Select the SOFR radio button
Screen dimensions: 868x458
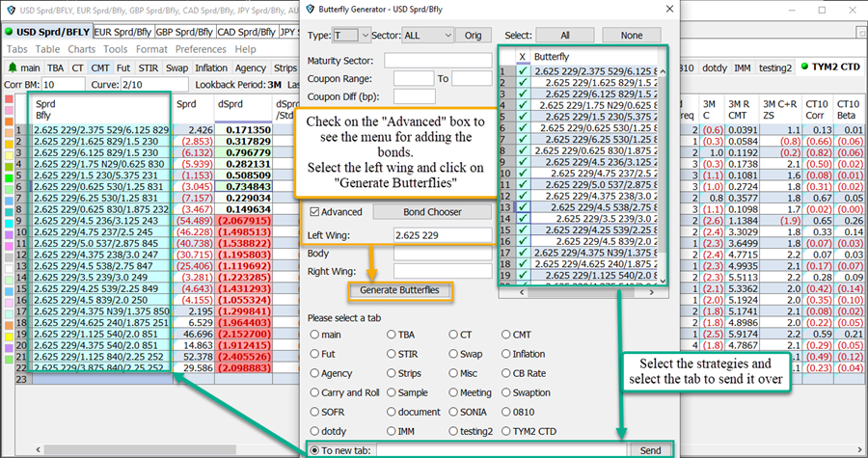click(x=314, y=412)
